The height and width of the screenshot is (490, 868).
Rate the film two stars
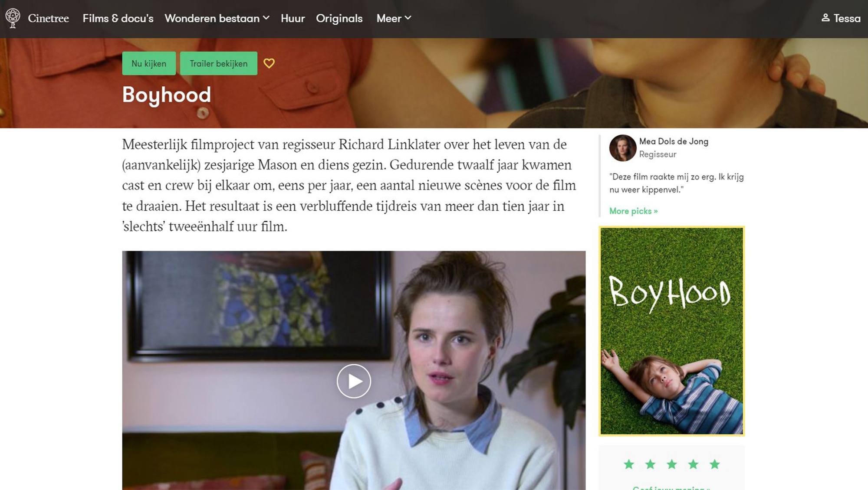650,464
